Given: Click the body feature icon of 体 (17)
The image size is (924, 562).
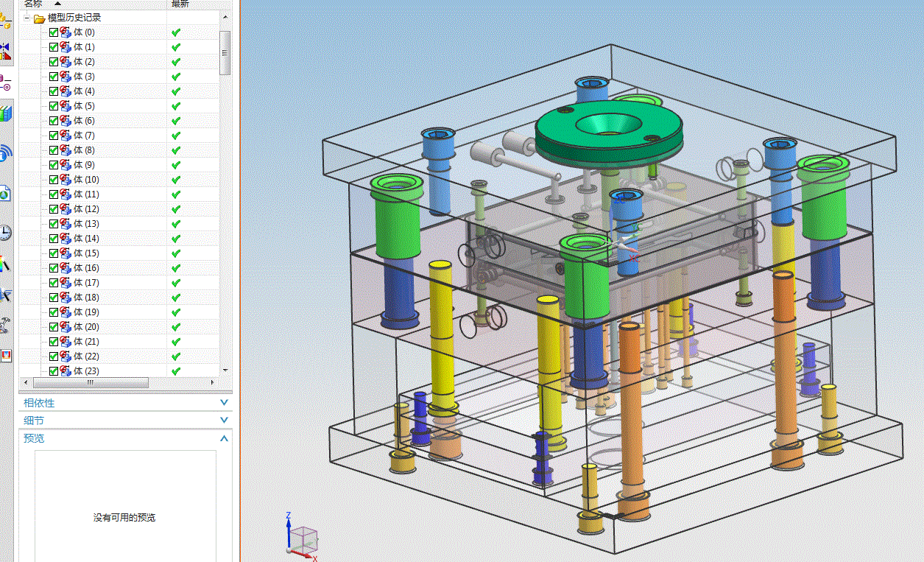Looking at the screenshot, I should tap(66, 282).
